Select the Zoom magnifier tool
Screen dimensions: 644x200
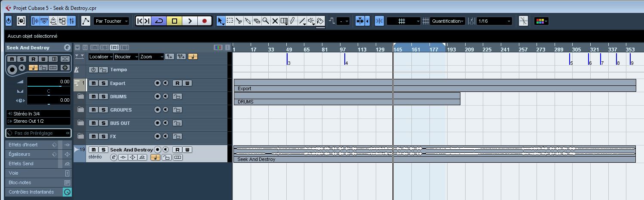click(x=266, y=21)
